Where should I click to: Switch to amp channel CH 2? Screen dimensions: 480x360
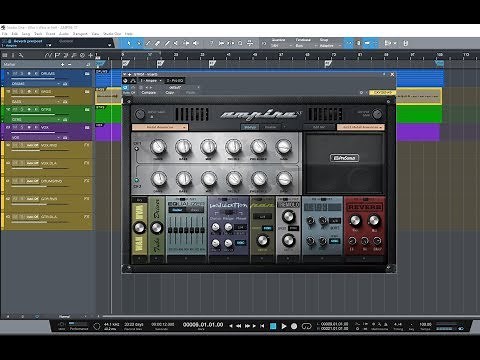point(136,180)
